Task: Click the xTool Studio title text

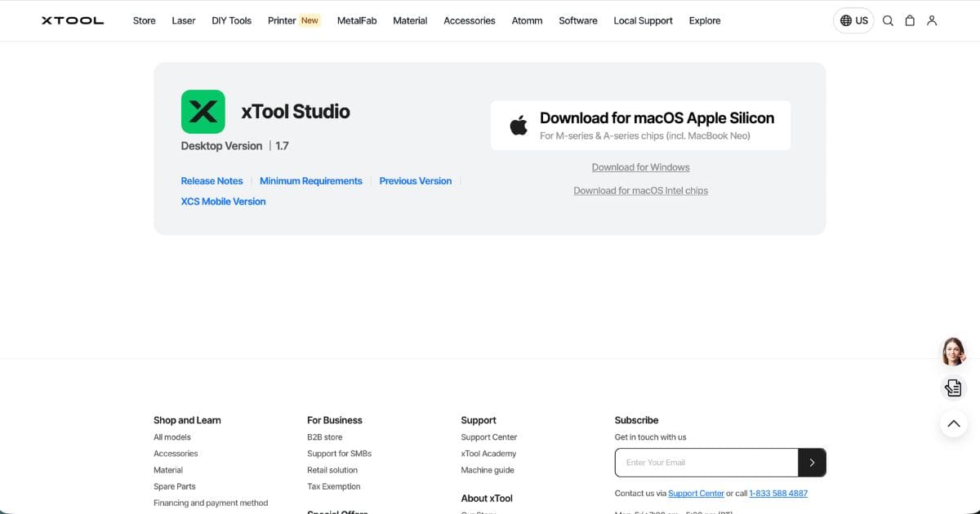Action: [296, 112]
